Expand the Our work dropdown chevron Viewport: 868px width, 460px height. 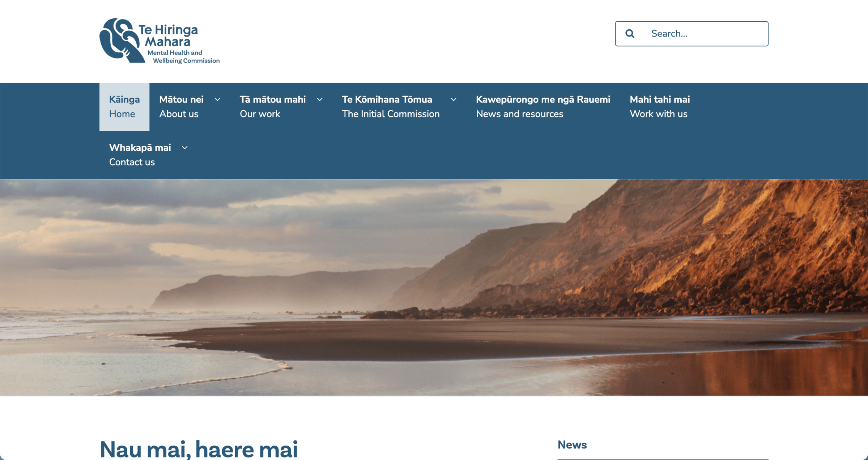[320, 99]
